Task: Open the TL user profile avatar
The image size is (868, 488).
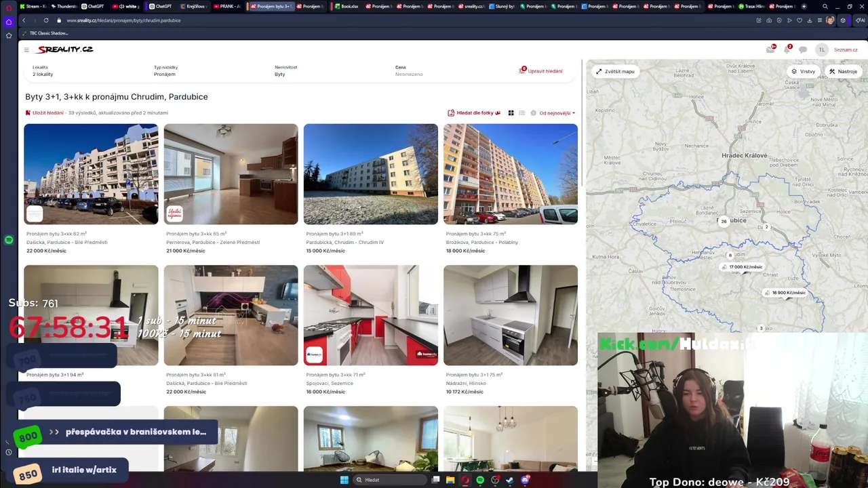Action: (821, 49)
